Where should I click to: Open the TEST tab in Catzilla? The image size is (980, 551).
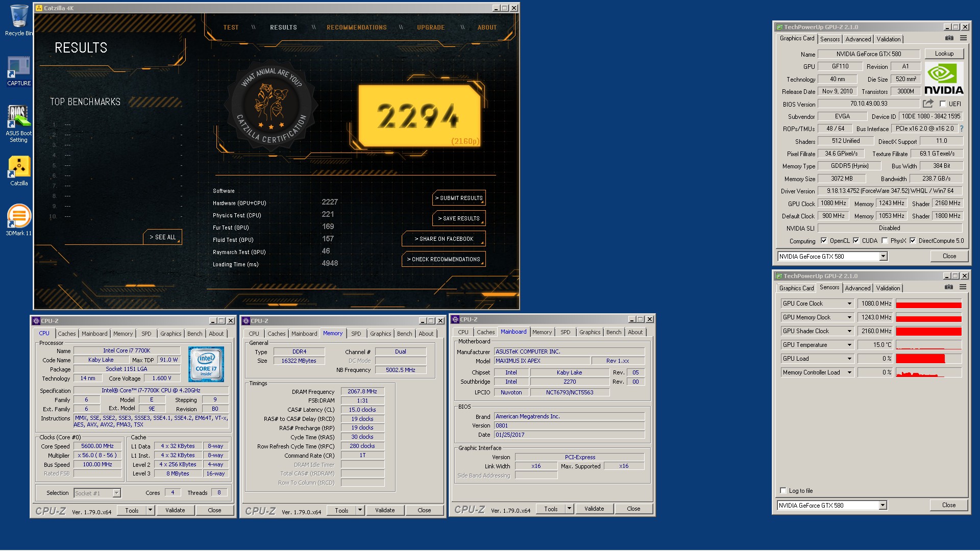(x=231, y=28)
